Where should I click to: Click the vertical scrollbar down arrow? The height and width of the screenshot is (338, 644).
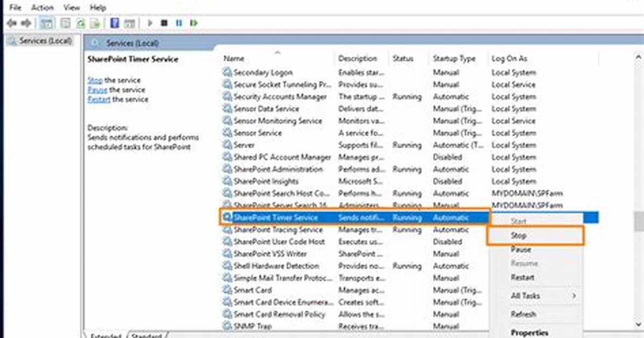point(638,325)
